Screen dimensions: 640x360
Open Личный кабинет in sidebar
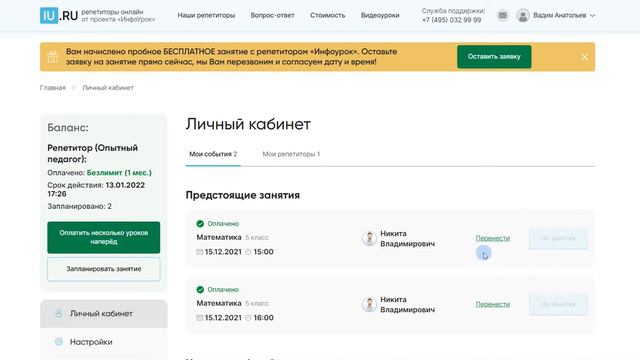pos(104,313)
